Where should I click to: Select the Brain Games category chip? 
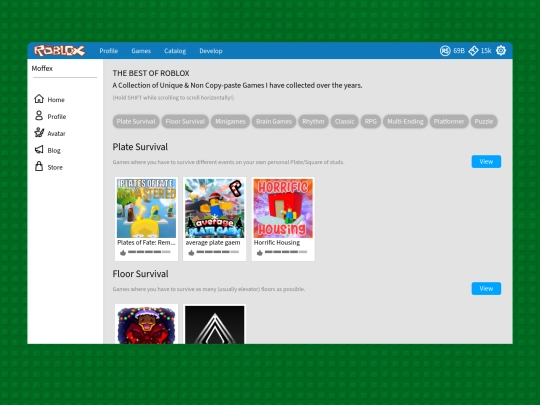point(274,121)
